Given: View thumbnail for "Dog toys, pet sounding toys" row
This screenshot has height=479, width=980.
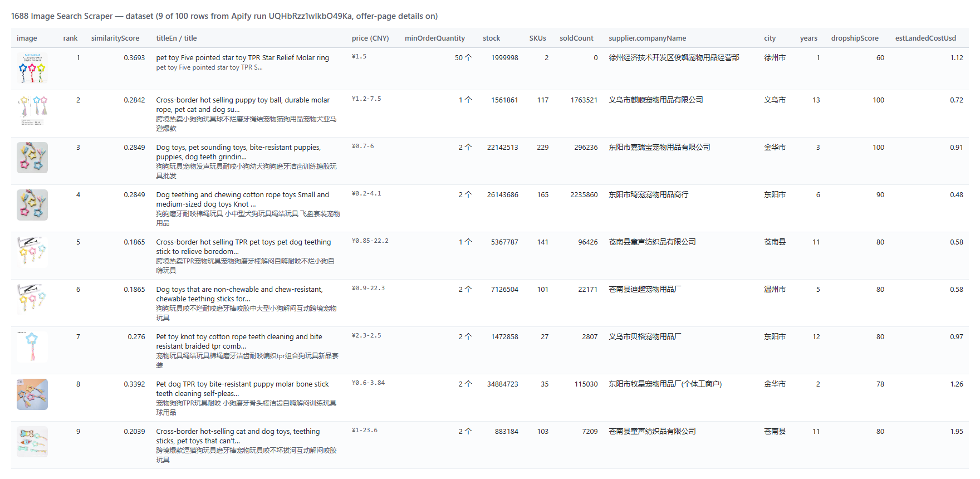Looking at the screenshot, I should click(x=32, y=158).
